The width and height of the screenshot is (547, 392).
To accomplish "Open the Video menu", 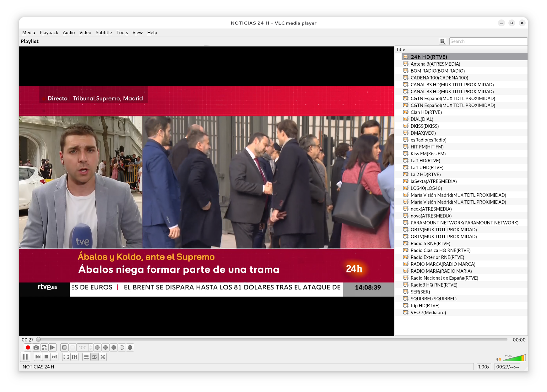I will point(85,33).
